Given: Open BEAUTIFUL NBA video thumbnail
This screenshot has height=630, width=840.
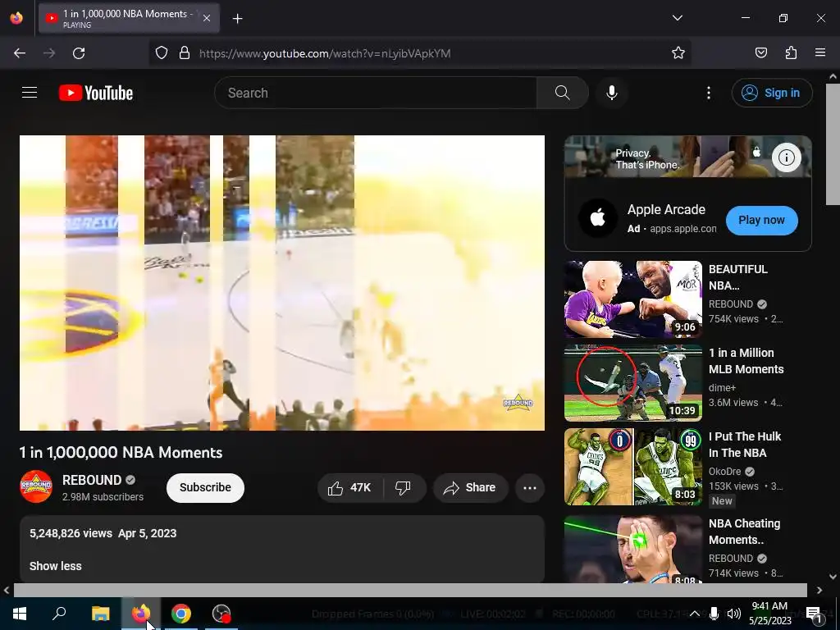Looking at the screenshot, I should pyautogui.click(x=632, y=299).
